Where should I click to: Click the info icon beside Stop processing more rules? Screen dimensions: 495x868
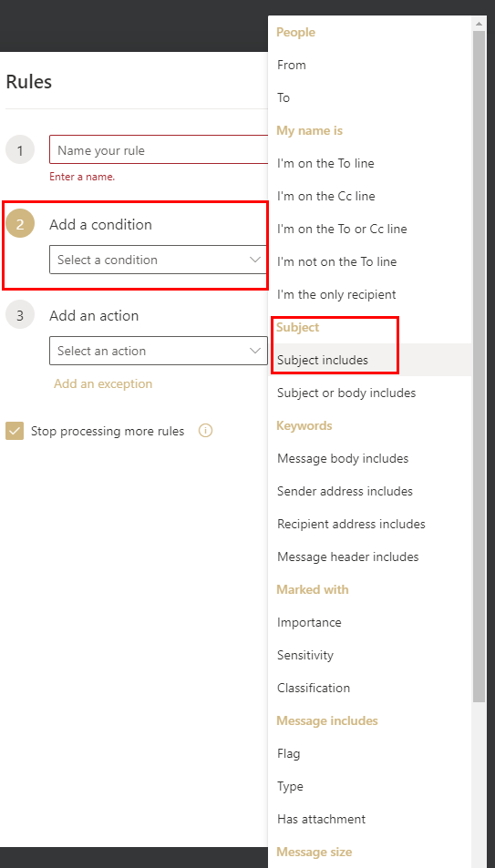(x=206, y=431)
